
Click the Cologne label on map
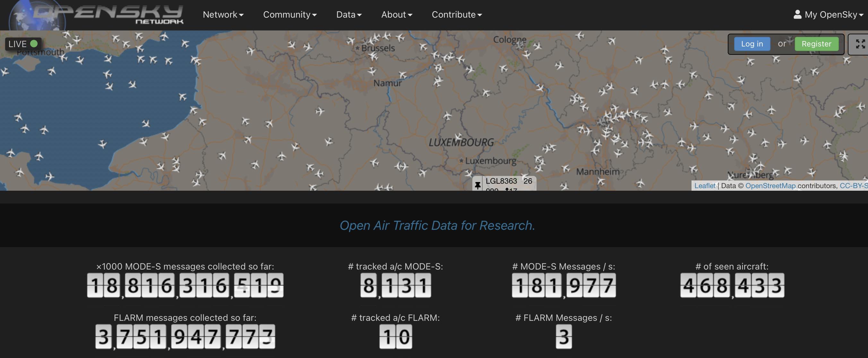click(510, 40)
